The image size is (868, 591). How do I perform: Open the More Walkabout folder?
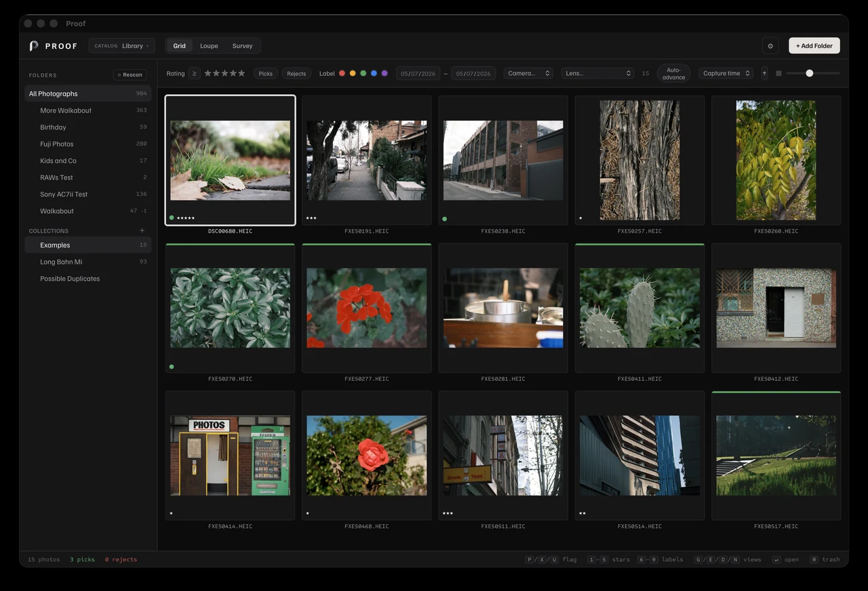88,110
